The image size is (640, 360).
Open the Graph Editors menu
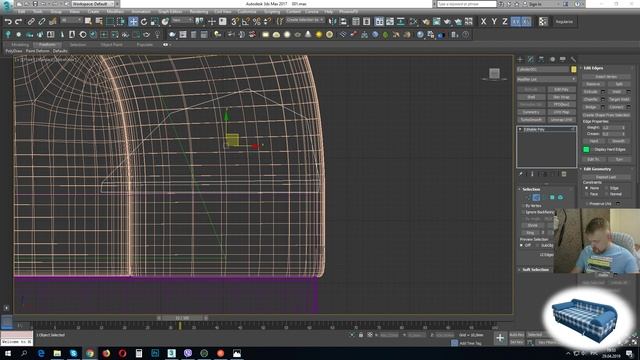170,12
